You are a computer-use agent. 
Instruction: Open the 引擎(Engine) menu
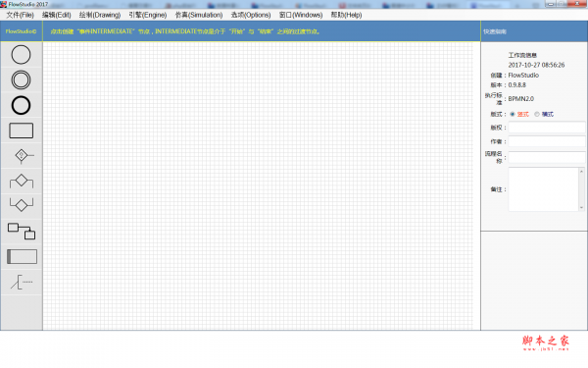[148, 15]
